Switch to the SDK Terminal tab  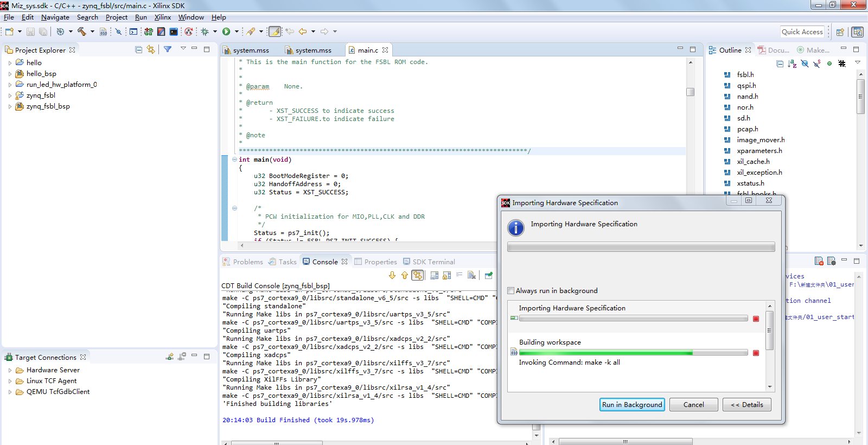(429, 262)
